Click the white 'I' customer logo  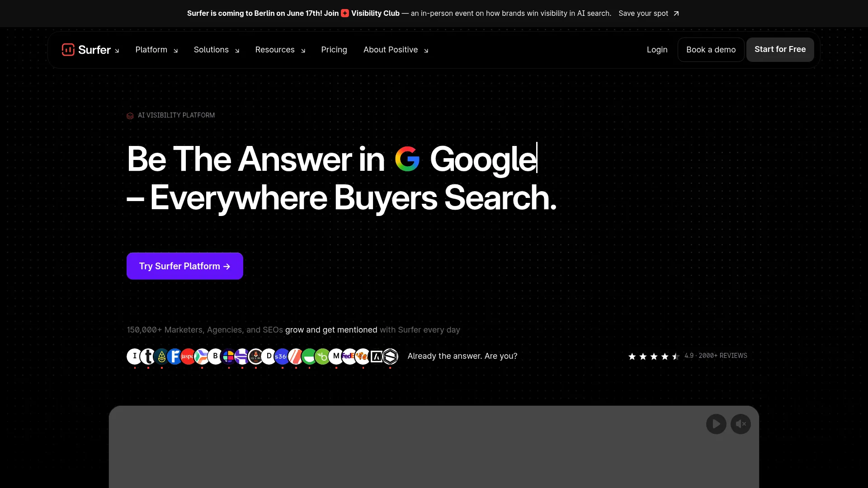point(135,357)
